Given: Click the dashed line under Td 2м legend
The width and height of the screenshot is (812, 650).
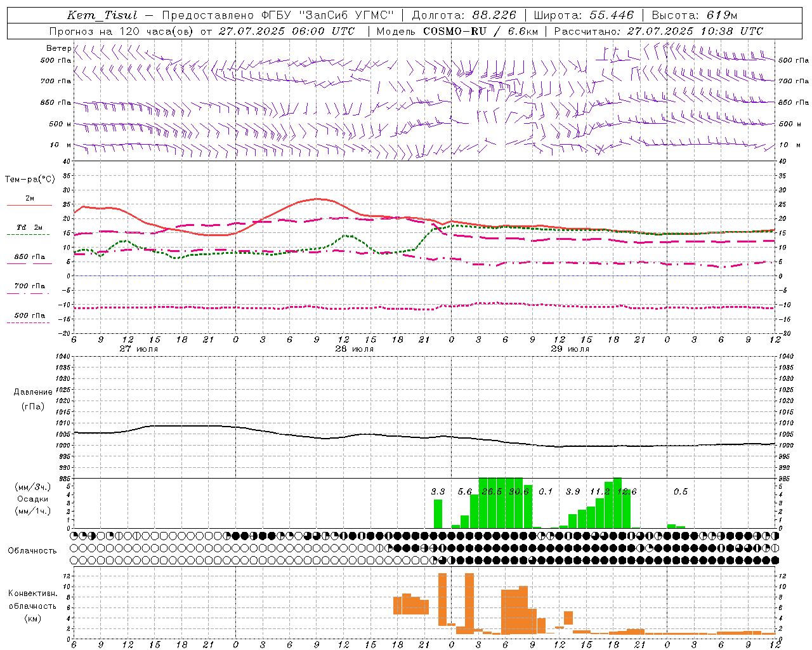Looking at the screenshot, I should [x=30, y=234].
